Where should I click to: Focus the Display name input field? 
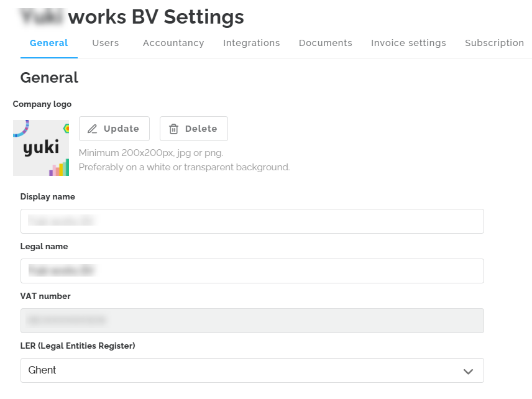tap(252, 221)
